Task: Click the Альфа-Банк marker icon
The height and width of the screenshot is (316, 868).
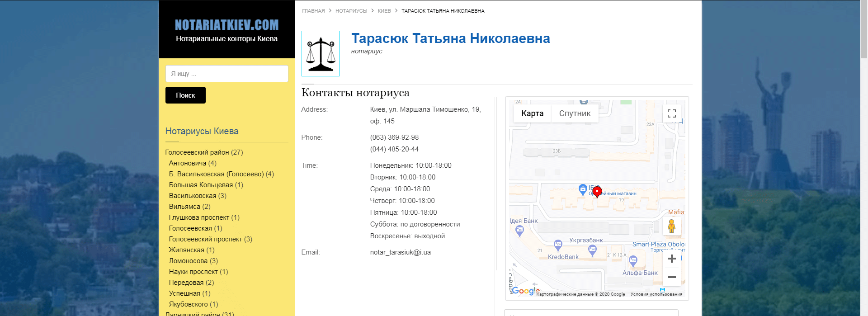Action: [x=633, y=261]
